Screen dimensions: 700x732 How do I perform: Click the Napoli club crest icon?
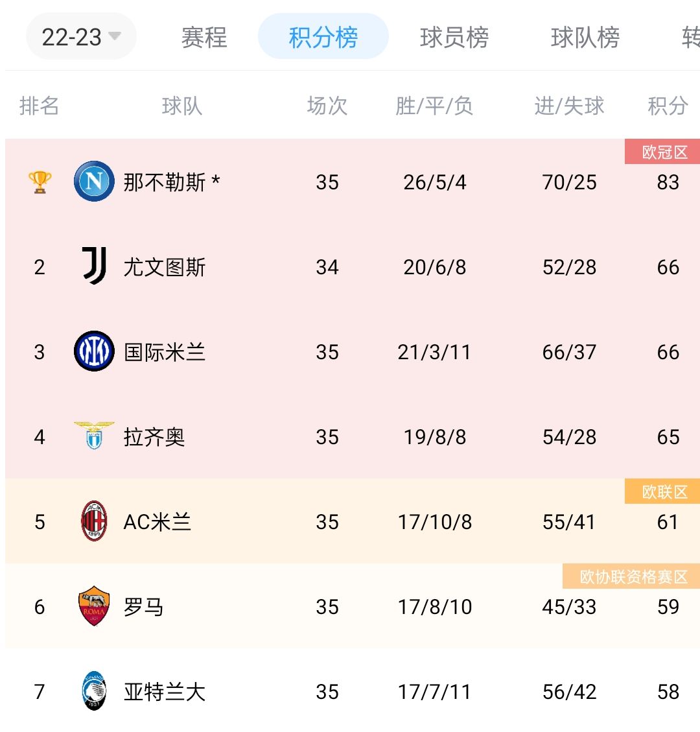point(93,182)
